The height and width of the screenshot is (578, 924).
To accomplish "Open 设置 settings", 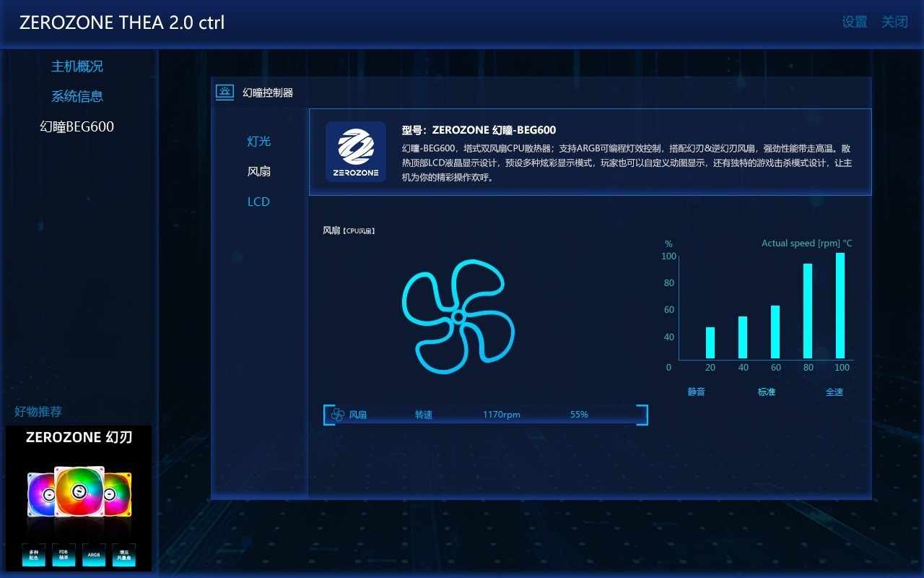I will click(855, 22).
